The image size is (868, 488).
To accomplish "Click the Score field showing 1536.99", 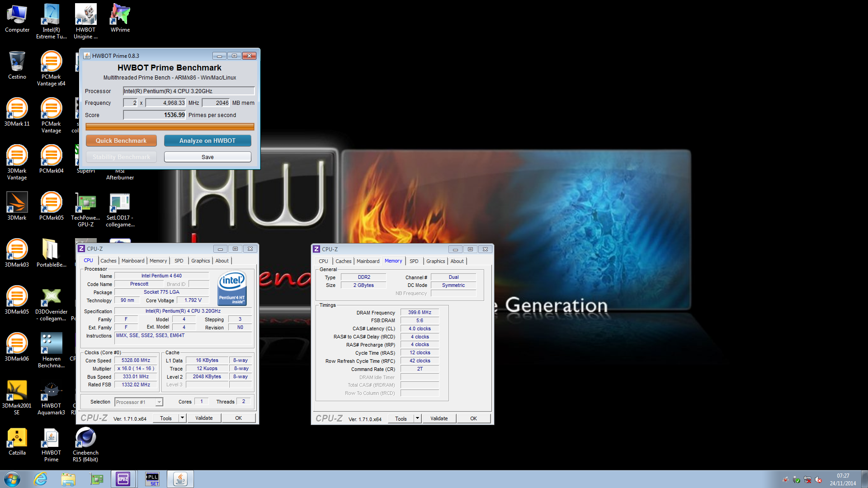I will pos(155,115).
